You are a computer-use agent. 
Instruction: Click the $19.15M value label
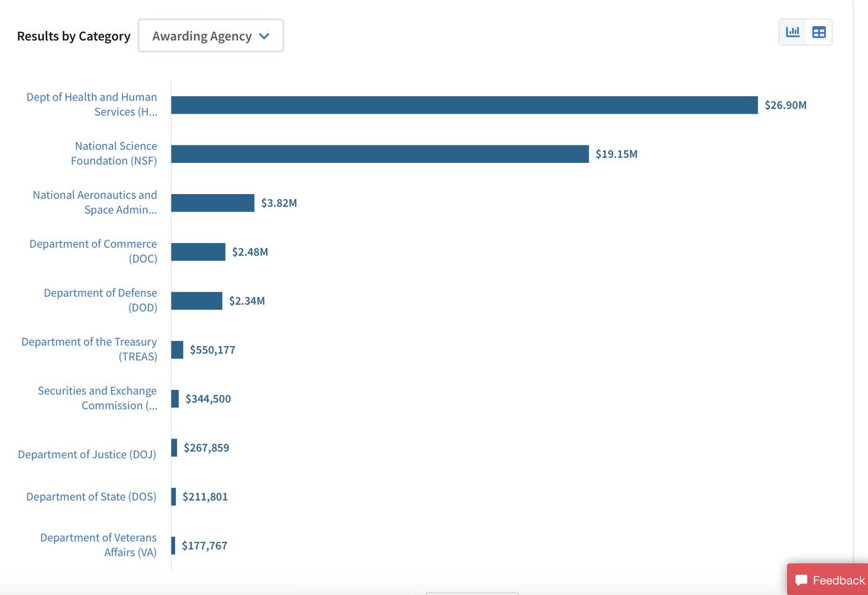click(x=617, y=154)
